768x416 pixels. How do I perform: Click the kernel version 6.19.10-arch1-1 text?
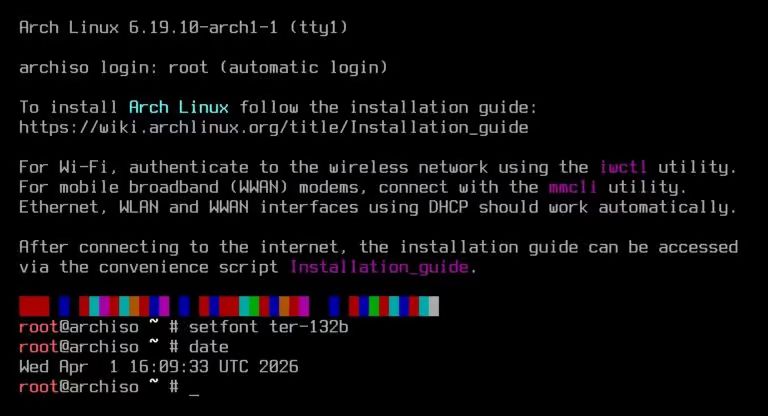click(203, 27)
